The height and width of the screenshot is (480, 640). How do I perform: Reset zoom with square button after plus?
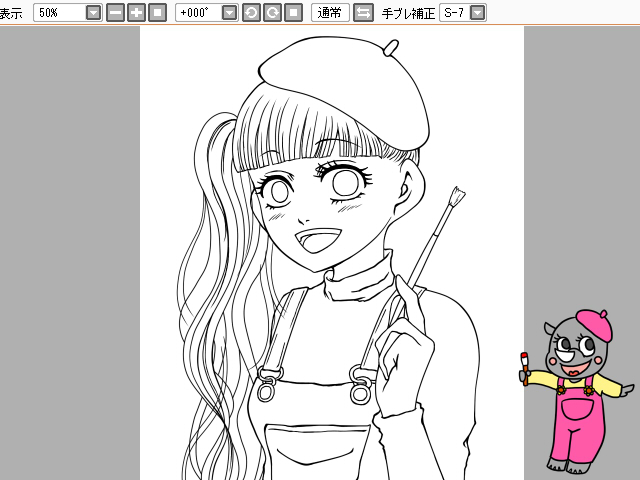pyautogui.click(x=158, y=13)
